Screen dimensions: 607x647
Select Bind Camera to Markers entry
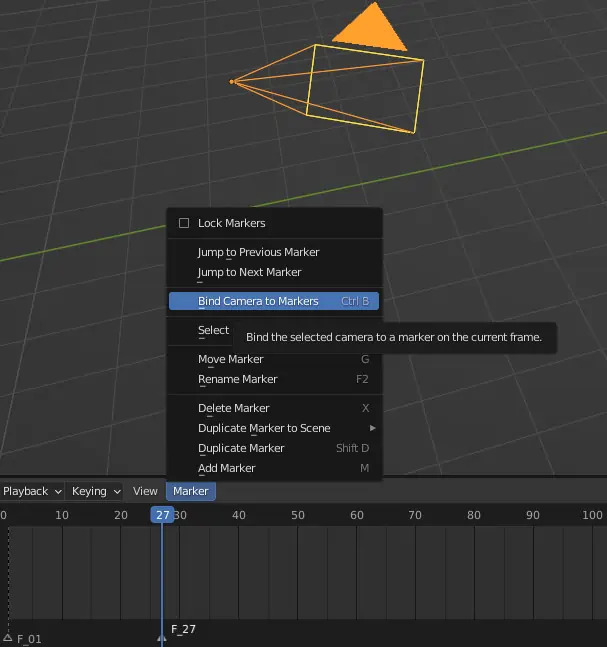pyautogui.click(x=258, y=301)
